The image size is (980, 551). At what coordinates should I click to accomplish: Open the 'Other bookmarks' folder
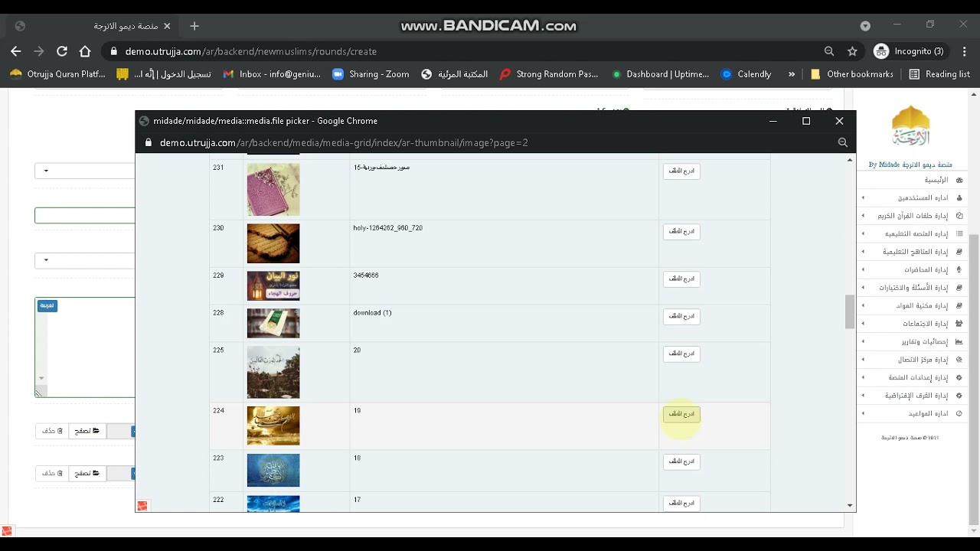coord(851,74)
